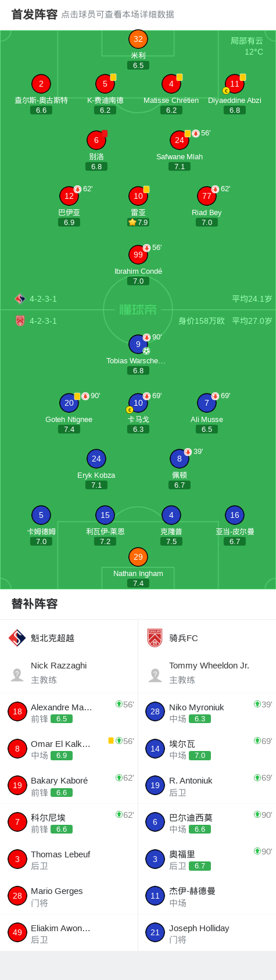Tap goalkeeper 米利 number 32 icon

(x=138, y=40)
